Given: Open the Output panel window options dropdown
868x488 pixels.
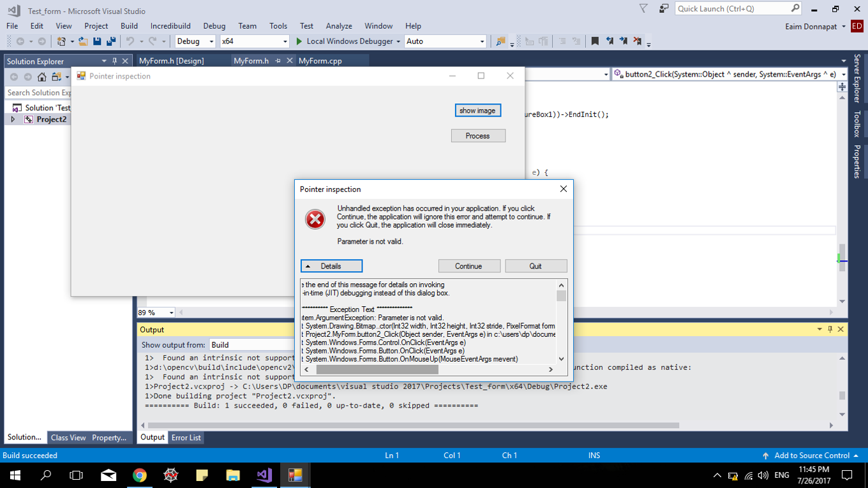Looking at the screenshot, I should (819, 329).
